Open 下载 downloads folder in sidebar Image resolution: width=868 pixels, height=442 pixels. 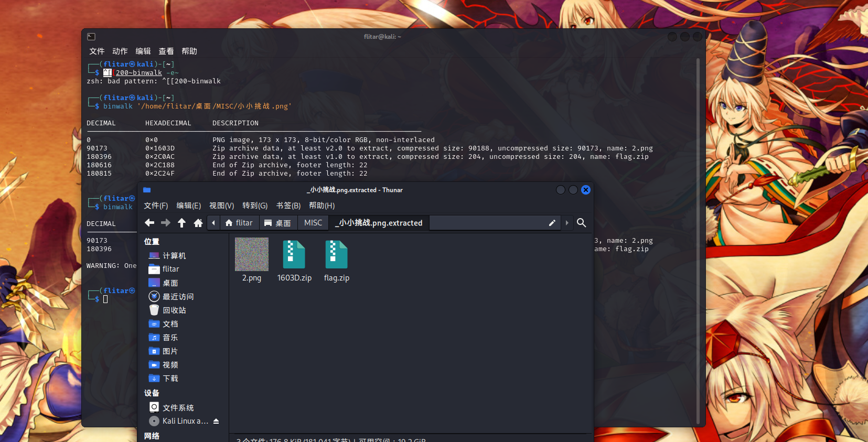(170, 379)
